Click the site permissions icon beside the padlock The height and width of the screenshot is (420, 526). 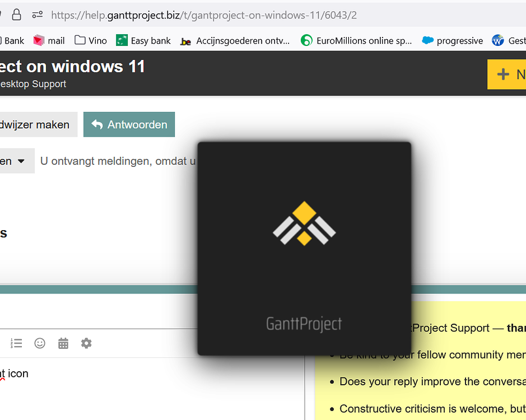[36, 15]
